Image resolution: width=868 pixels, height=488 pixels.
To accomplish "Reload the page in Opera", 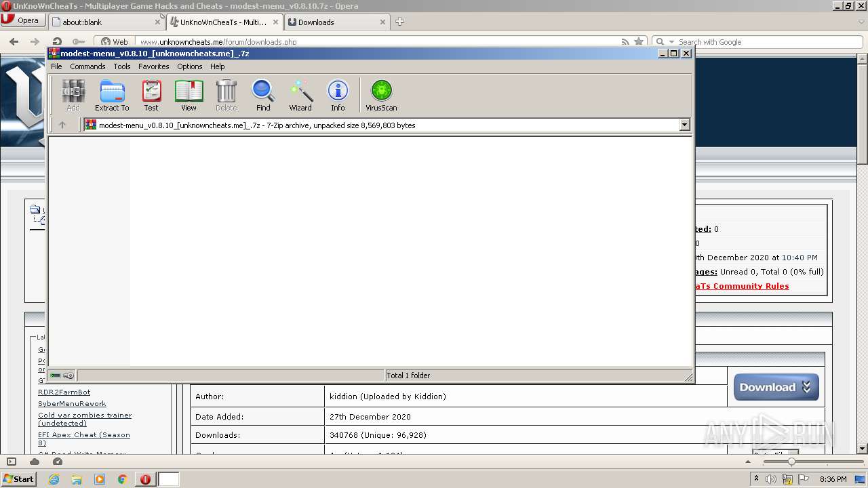I will tap(57, 41).
